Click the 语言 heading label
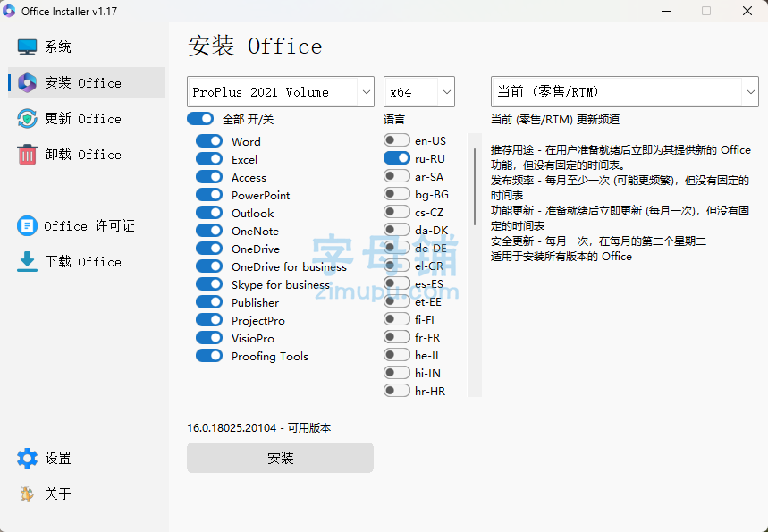Viewport: 768px width, 532px height. coord(393,119)
